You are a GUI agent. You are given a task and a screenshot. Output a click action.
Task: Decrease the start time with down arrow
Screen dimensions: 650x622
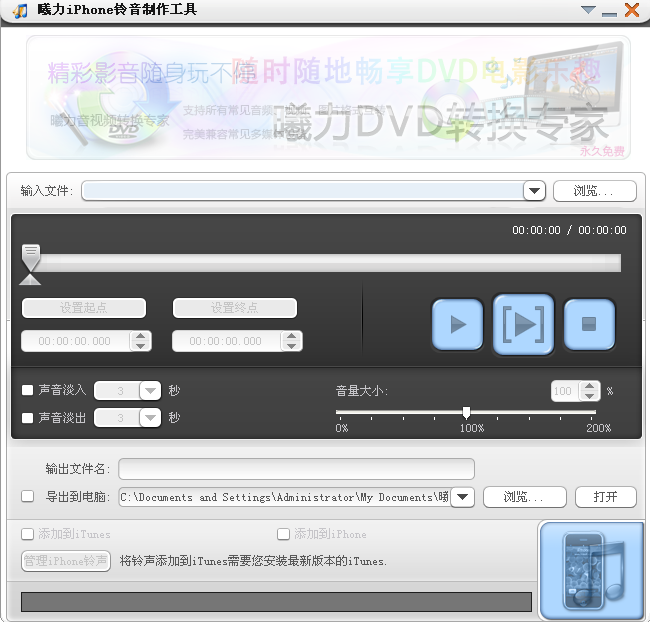[x=141, y=346]
